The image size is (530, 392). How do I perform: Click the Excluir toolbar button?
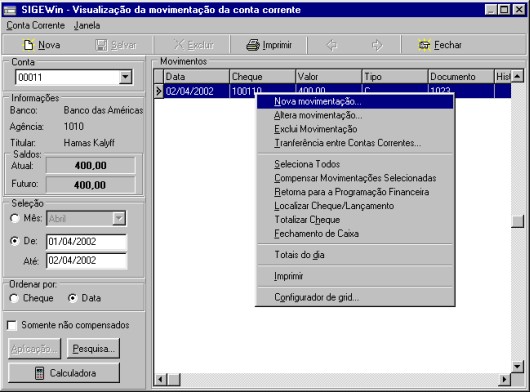(193, 45)
